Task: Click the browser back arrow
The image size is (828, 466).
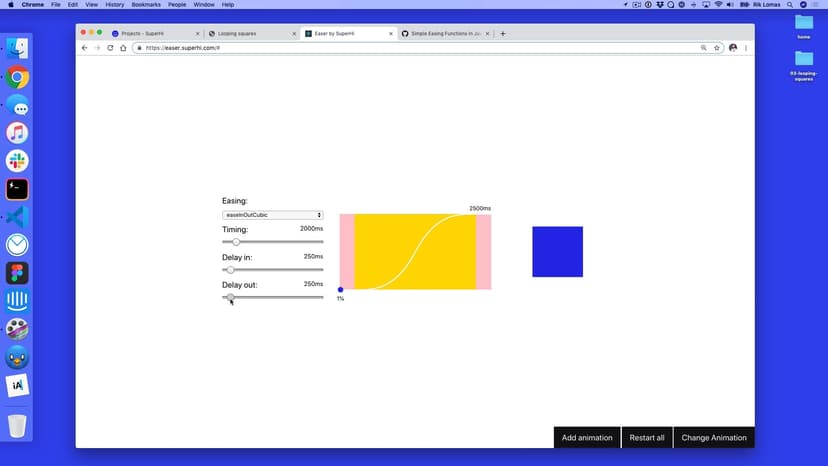Action: [85, 48]
